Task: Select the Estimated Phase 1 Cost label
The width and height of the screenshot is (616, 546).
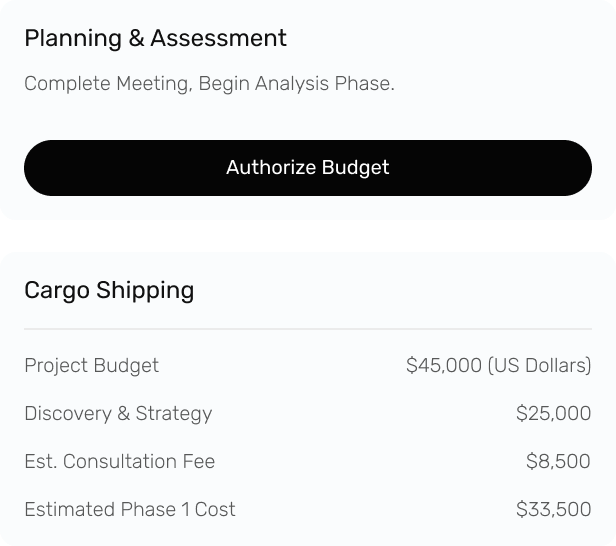Action: 130,510
